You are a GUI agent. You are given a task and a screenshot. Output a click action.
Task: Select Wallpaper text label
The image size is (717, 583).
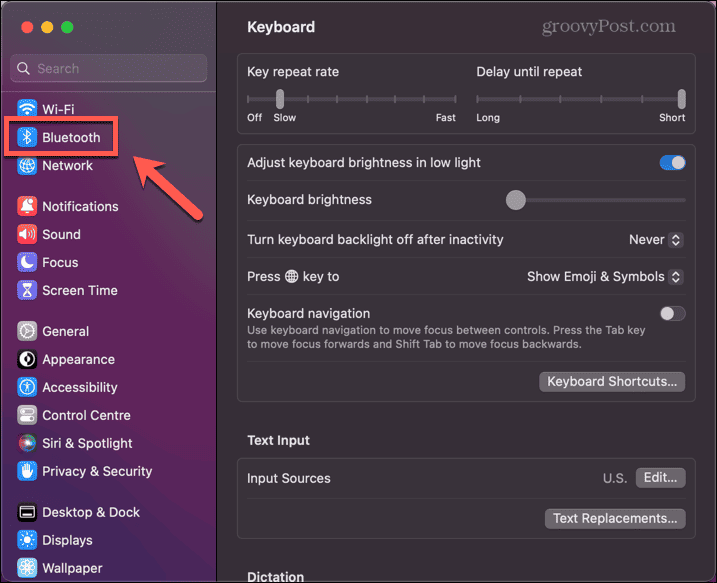pyautogui.click(x=72, y=568)
